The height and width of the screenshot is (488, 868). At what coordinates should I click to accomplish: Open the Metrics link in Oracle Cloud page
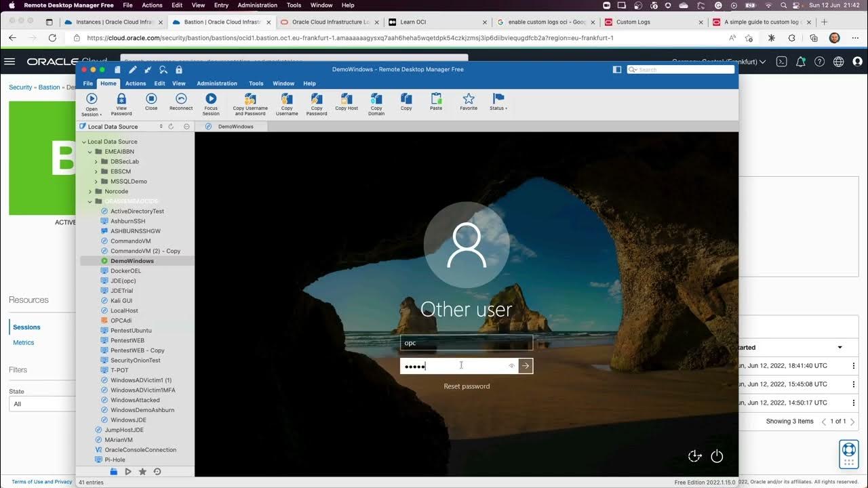pos(24,342)
